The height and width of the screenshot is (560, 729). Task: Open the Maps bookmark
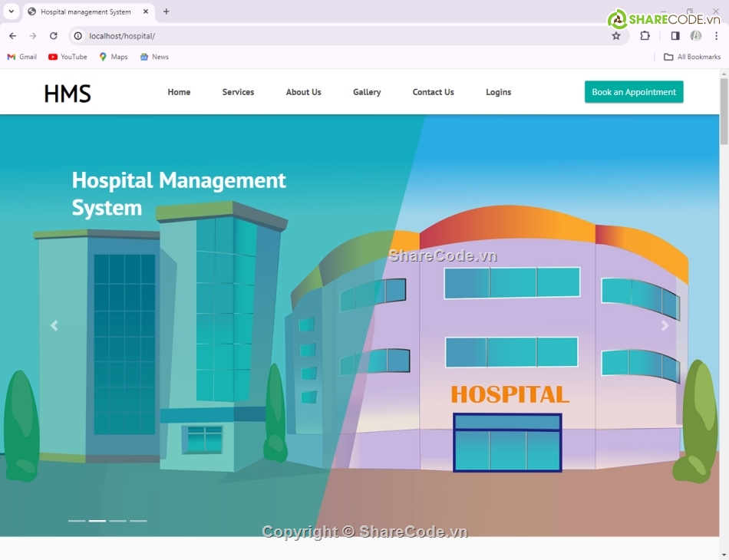(x=114, y=57)
